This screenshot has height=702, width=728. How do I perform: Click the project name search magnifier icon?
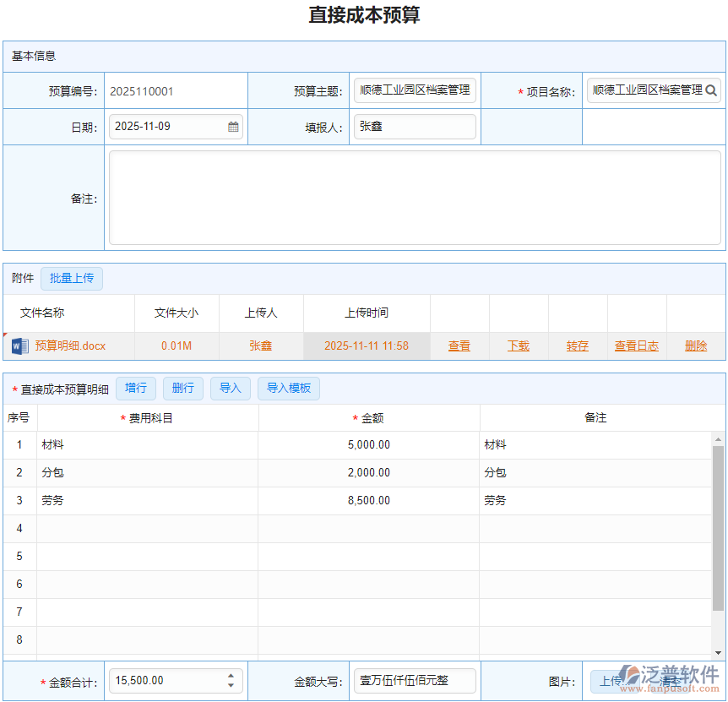pyautogui.click(x=711, y=90)
